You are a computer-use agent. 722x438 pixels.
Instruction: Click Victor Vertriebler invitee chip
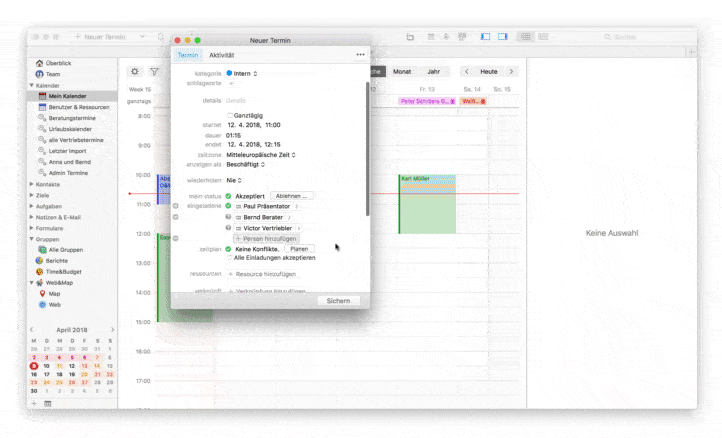(x=268, y=228)
